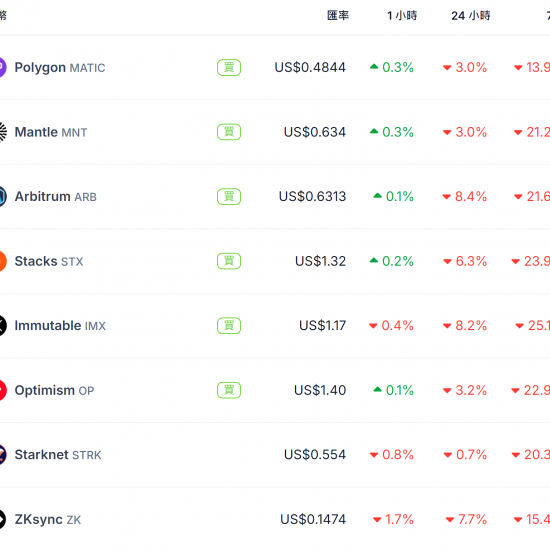Click the Mantle MNT coin logo
The image size is (550, 550).
(2, 132)
